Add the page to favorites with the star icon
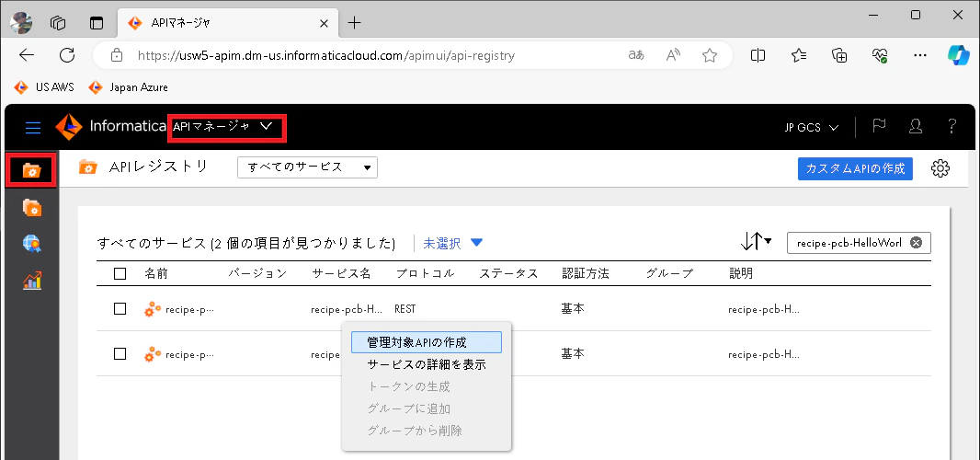Image resolution: width=980 pixels, height=460 pixels. [710, 56]
